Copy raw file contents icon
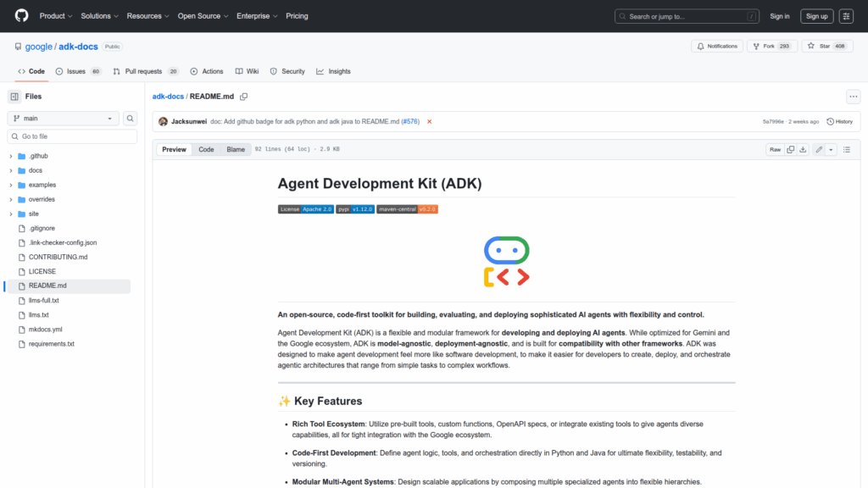The image size is (868, 488). [790, 149]
